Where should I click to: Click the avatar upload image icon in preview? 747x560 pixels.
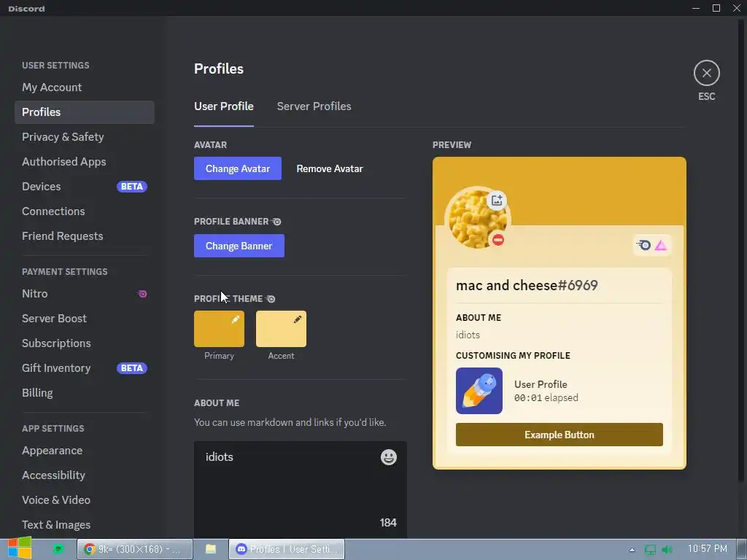pos(496,201)
